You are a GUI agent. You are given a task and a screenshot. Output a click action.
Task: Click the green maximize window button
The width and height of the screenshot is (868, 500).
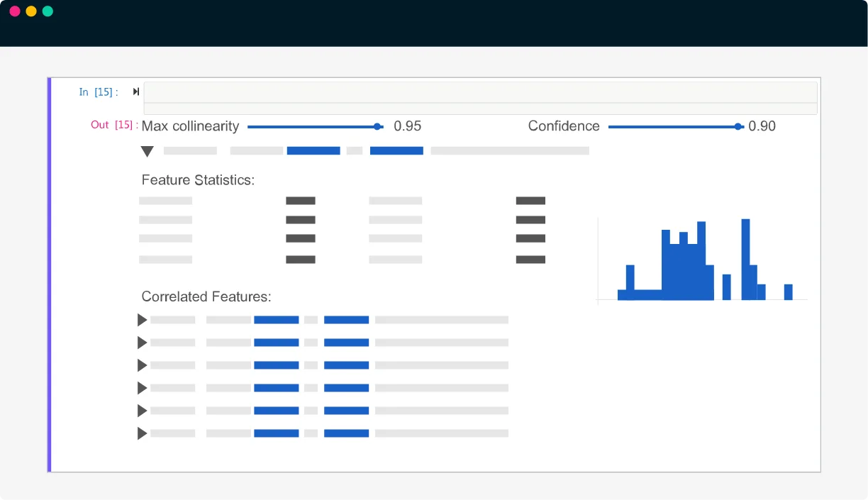coord(48,11)
